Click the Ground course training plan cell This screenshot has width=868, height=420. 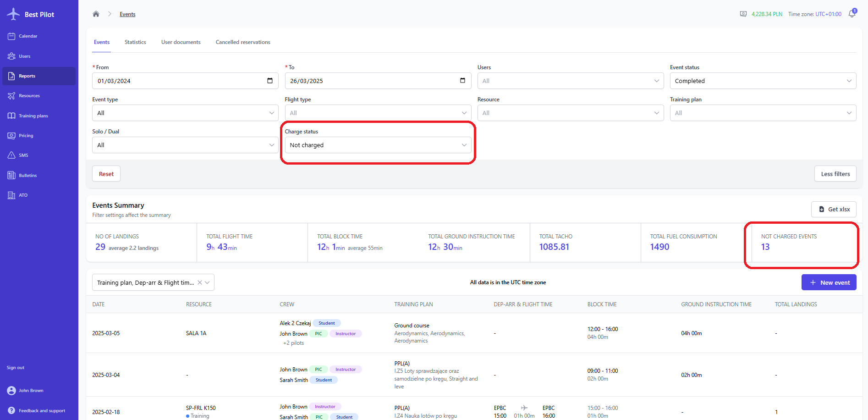[x=412, y=326]
